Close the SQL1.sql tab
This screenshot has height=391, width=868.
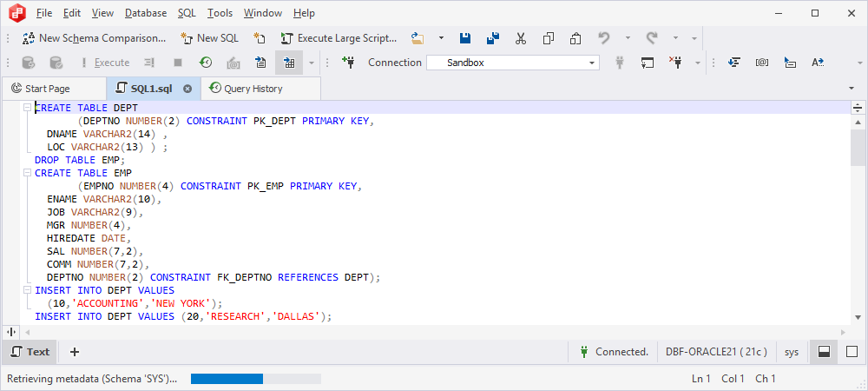point(187,89)
